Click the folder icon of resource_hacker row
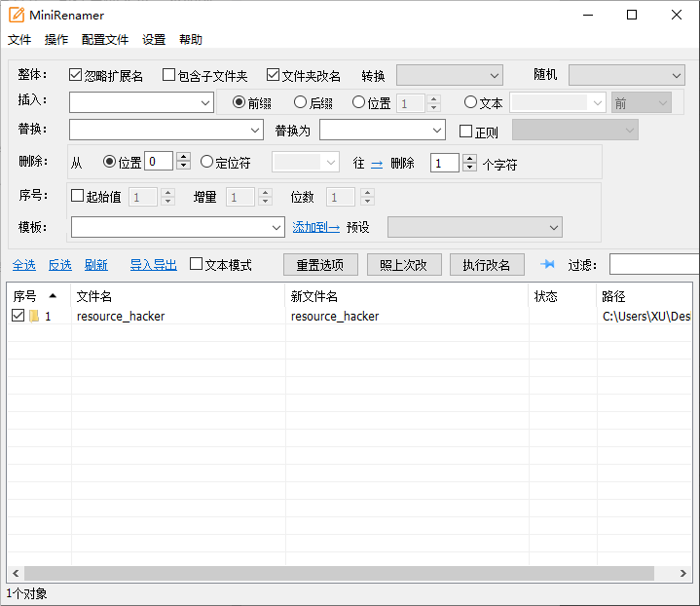The height and width of the screenshot is (606, 700). point(34,316)
